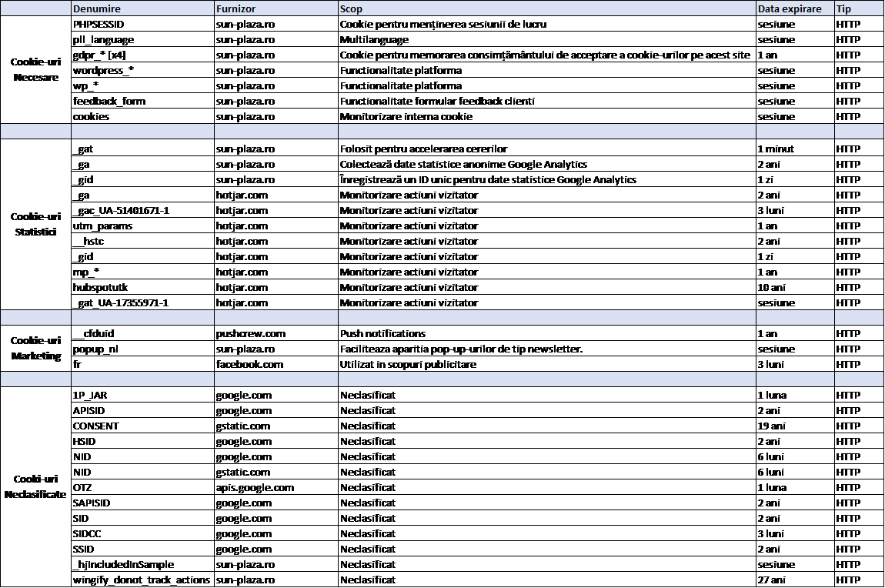Select the wordpress_* cookie cell
Viewport: 885px width, 588px height.
pyautogui.click(x=143, y=71)
